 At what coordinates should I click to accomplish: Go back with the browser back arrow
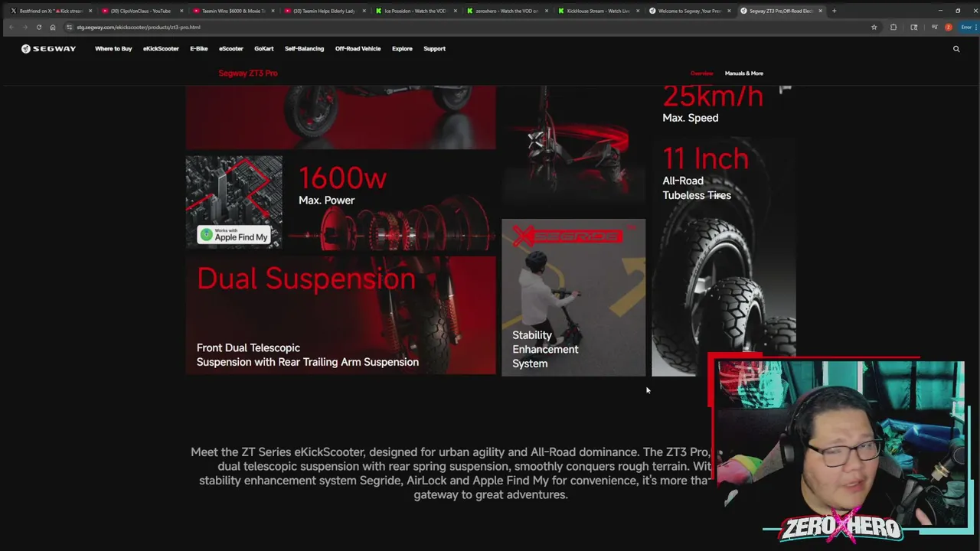coord(11,27)
